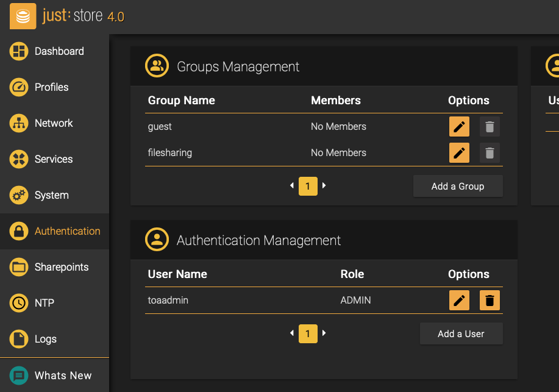The width and height of the screenshot is (559, 392).
Task: Go to previous page in Authentication Management
Action: click(292, 333)
